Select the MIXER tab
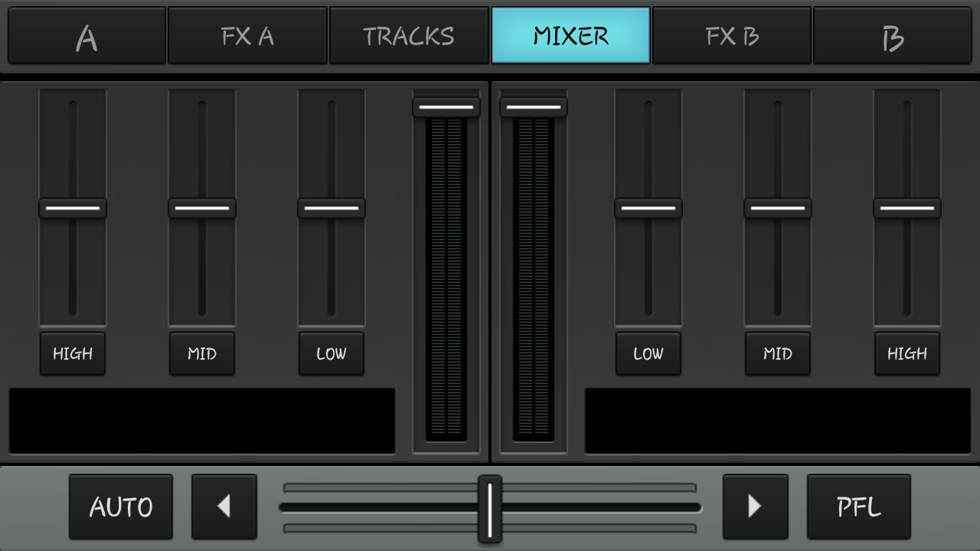 point(570,36)
